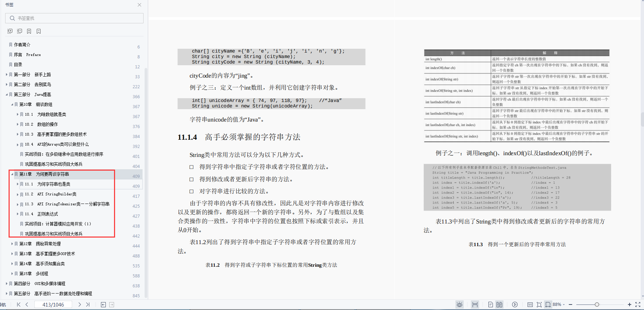
Task: Adjust the zoom slider handle
Action: (x=597, y=305)
